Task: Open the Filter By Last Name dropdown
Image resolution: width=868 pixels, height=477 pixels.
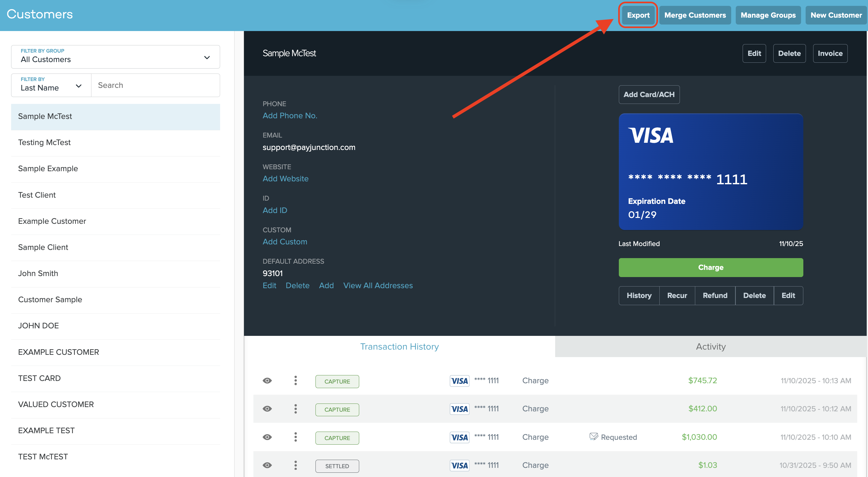Action: tap(51, 85)
